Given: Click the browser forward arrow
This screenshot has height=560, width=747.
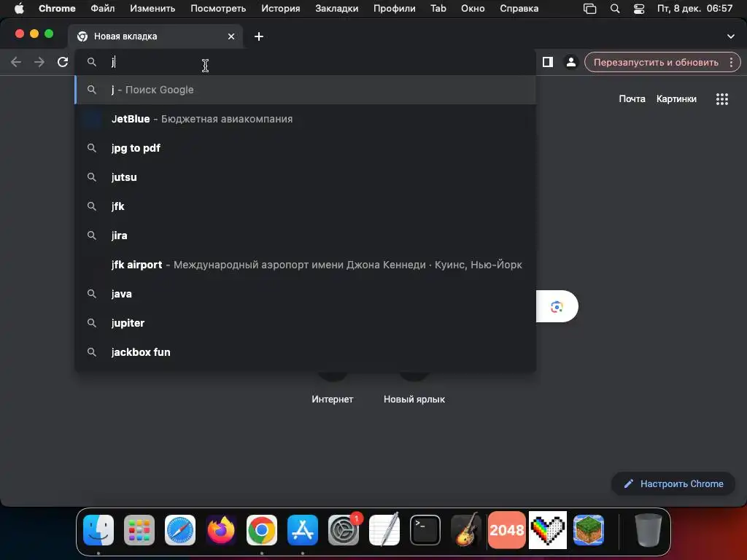Looking at the screenshot, I should click(39, 62).
